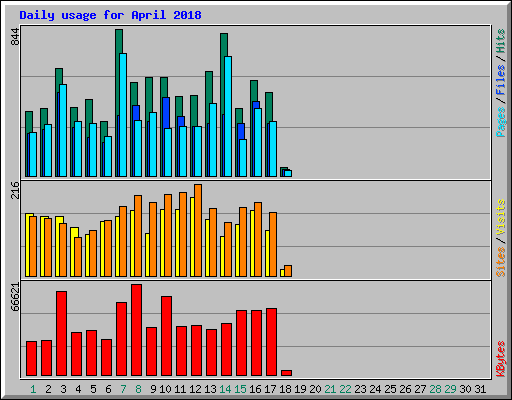The width and height of the screenshot is (512, 400).
Task: Click day 14 on the date axis
Action: pyautogui.click(x=225, y=389)
